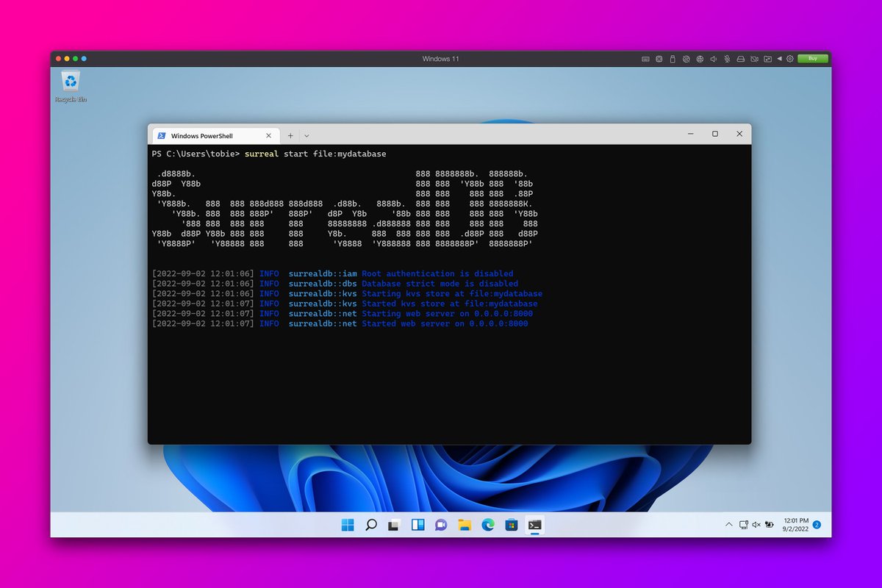882x588 pixels.
Task: Click the 'Database strict mode is disabled' log line
Action: coord(440,284)
